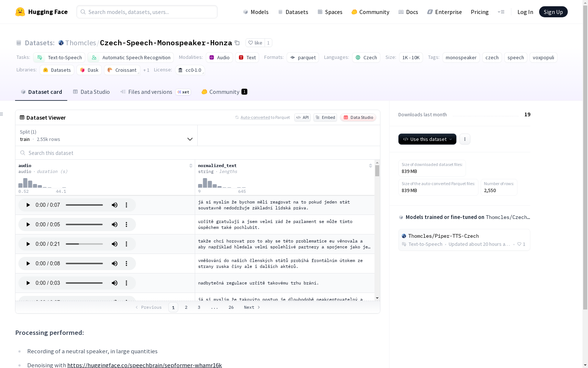This screenshot has height=368, width=588.
Task: Play the 0:08 audio clip
Action: click(x=28, y=263)
